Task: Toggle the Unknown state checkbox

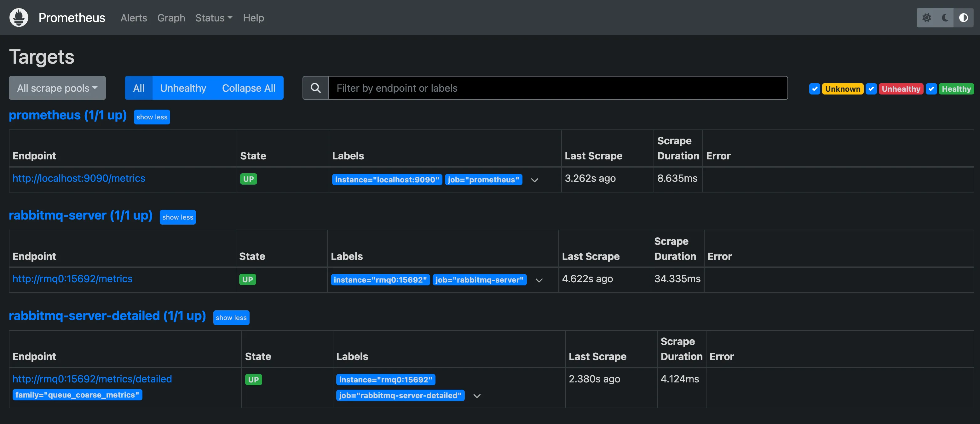Action: click(x=814, y=89)
